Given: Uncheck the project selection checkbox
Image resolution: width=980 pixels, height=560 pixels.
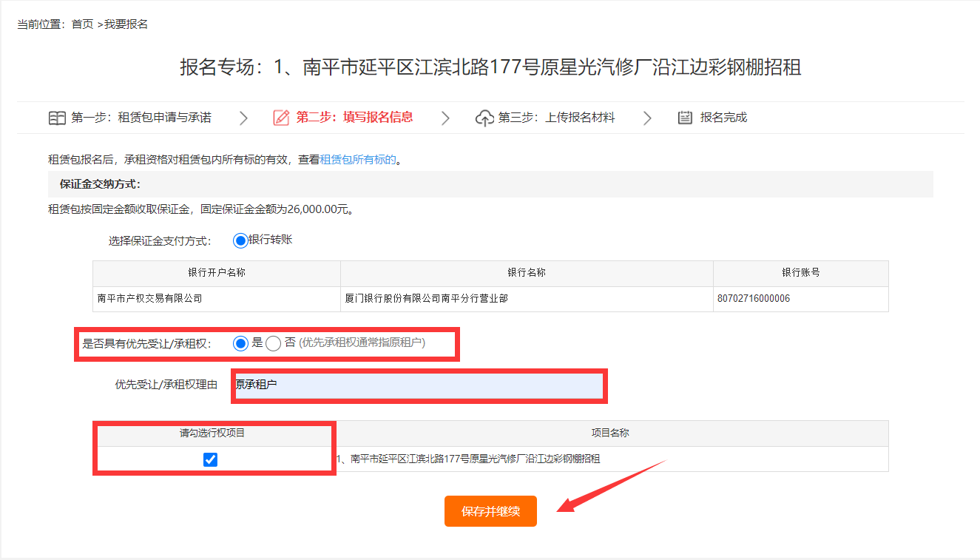Looking at the screenshot, I should pos(211,459).
